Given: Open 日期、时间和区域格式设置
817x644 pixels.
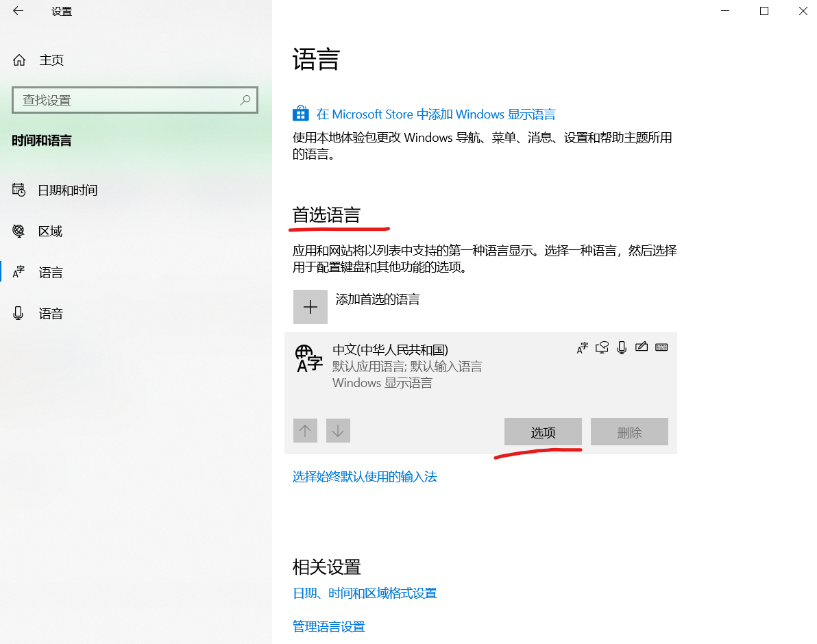Looking at the screenshot, I should pyautogui.click(x=365, y=593).
